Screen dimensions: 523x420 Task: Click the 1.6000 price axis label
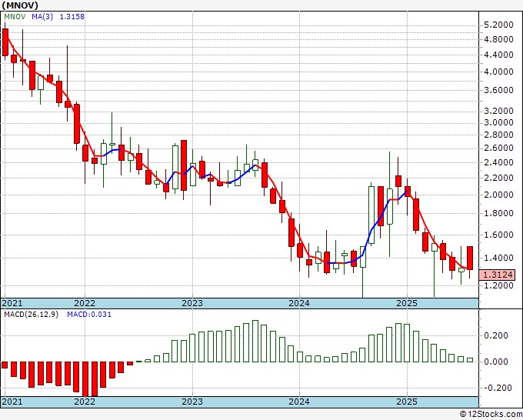[x=498, y=235]
